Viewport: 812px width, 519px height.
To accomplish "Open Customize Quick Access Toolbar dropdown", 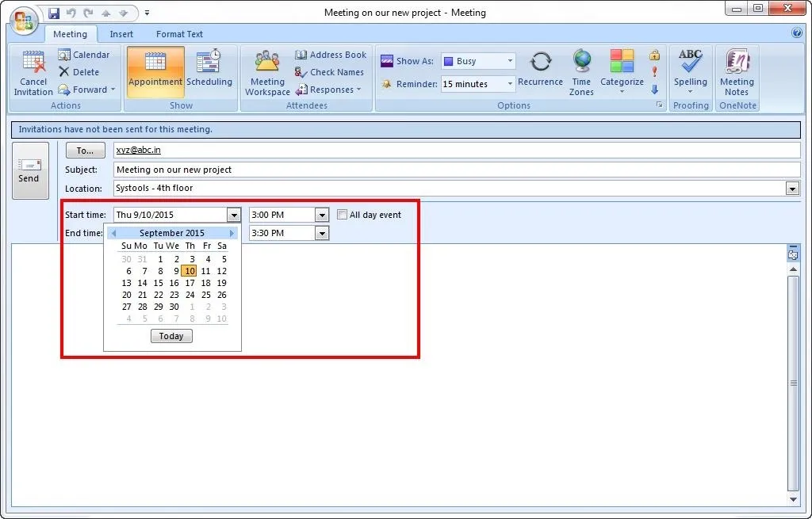I will click(x=147, y=13).
